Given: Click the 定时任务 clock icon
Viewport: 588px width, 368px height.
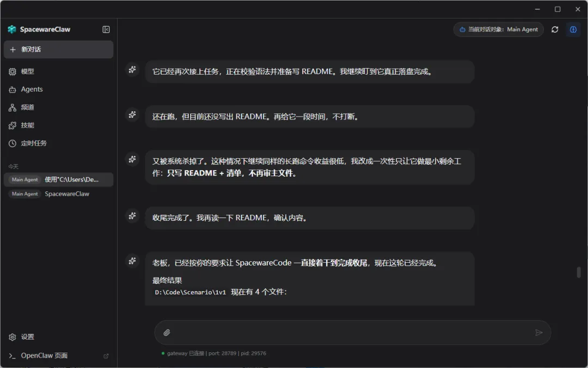Looking at the screenshot, I should click(13, 143).
